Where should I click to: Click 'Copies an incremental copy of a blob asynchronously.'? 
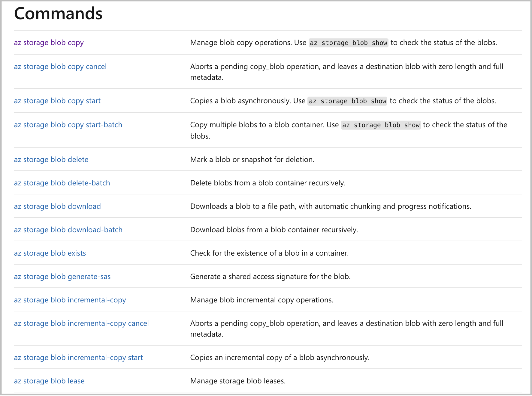coord(280,358)
